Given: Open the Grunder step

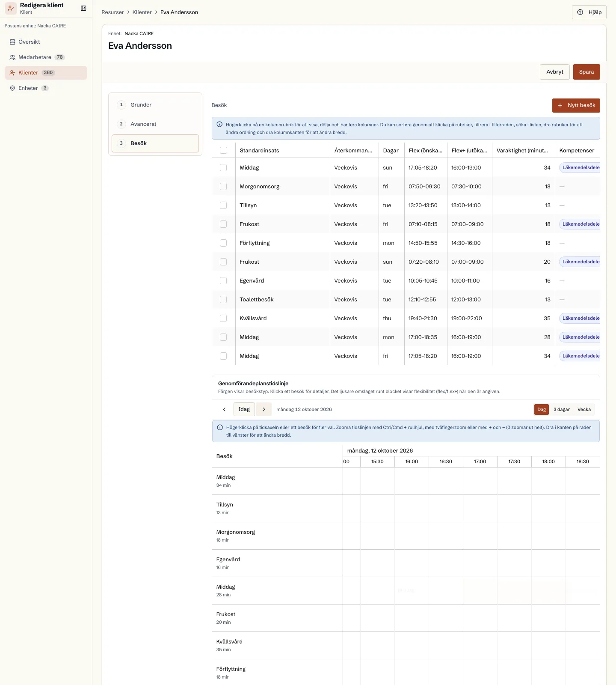Looking at the screenshot, I should click(x=155, y=105).
